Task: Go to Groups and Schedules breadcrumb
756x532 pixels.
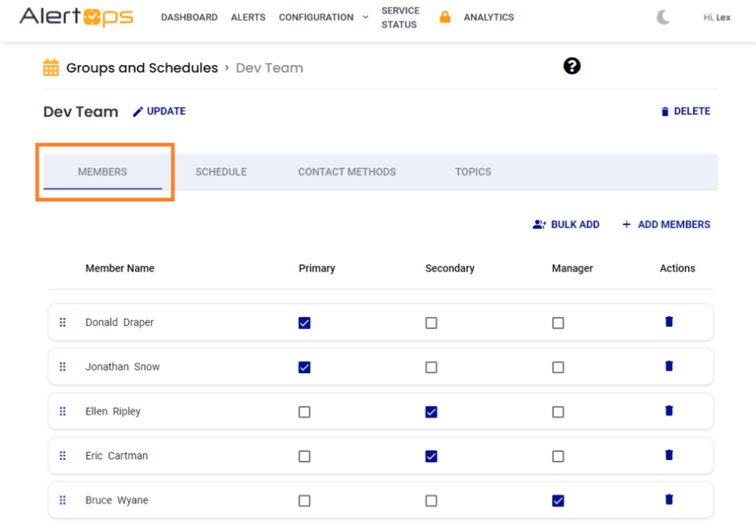Action: [142, 68]
